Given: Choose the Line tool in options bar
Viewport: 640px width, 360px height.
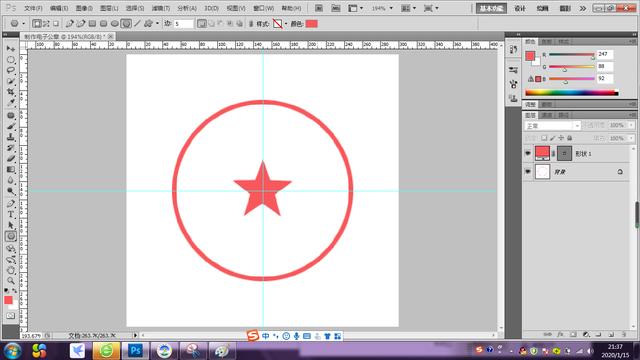Looking at the screenshot, I should pyautogui.click(x=138, y=24).
